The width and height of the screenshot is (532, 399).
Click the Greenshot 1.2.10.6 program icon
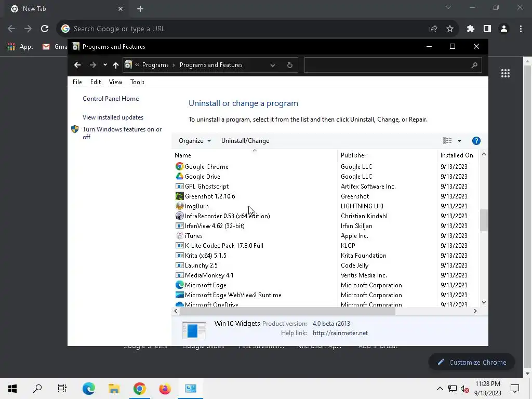pos(179,196)
